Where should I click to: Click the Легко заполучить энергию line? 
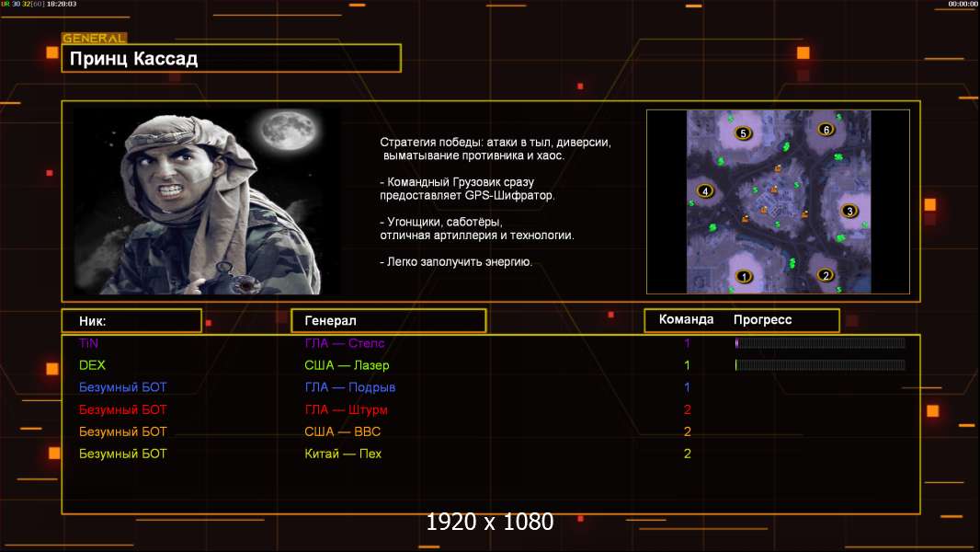[x=456, y=262]
